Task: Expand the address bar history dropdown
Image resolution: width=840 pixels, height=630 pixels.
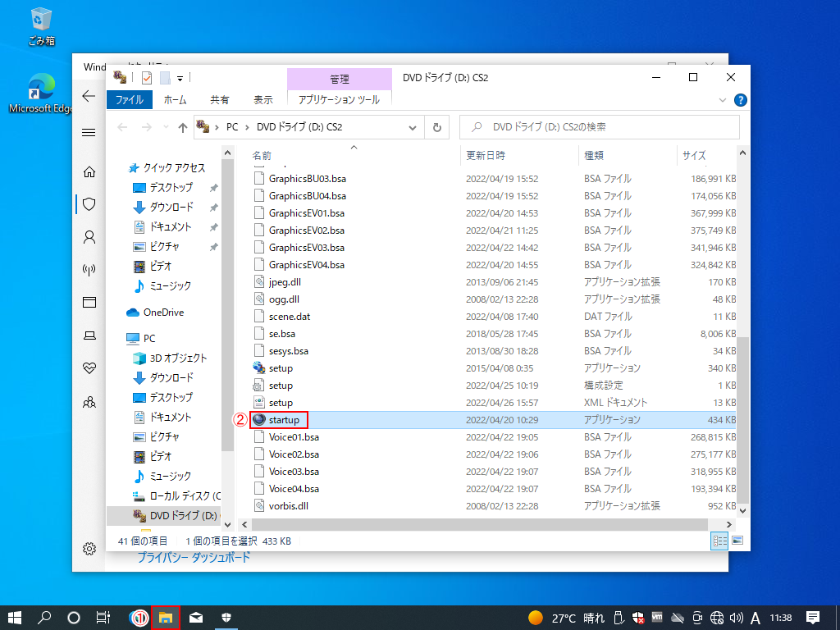Action: [x=413, y=127]
